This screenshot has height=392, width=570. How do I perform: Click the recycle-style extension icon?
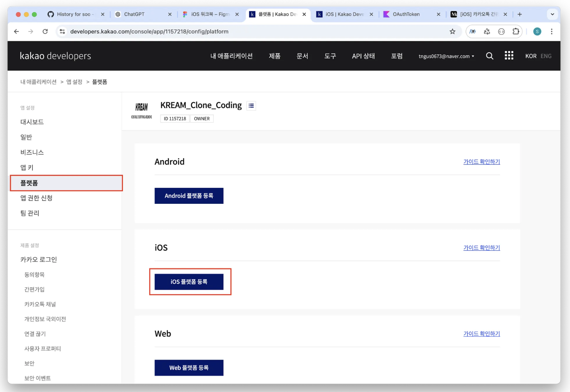[487, 32]
